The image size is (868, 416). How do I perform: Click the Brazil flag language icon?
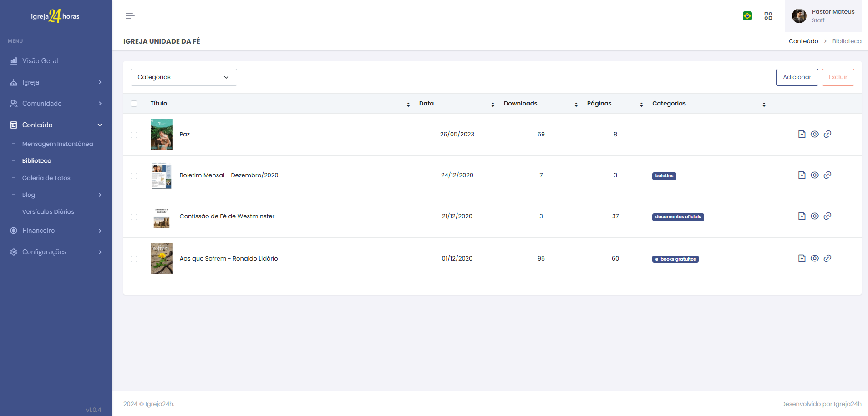coord(747,16)
